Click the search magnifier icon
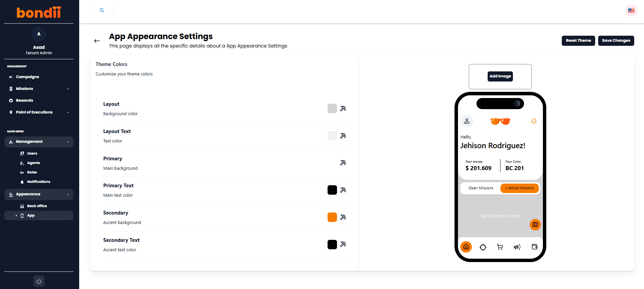Image resolution: width=644 pixels, height=289 pixels. pos(102,10)
